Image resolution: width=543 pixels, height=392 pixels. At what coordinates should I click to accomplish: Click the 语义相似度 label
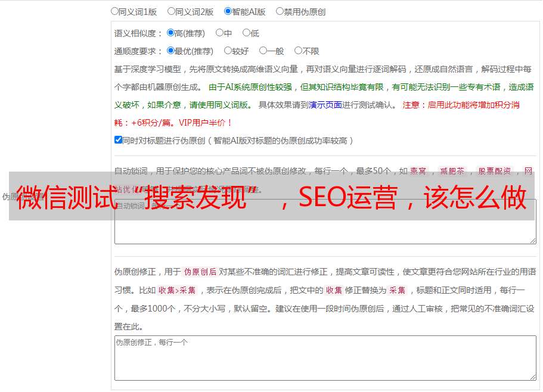pos(138,33)
